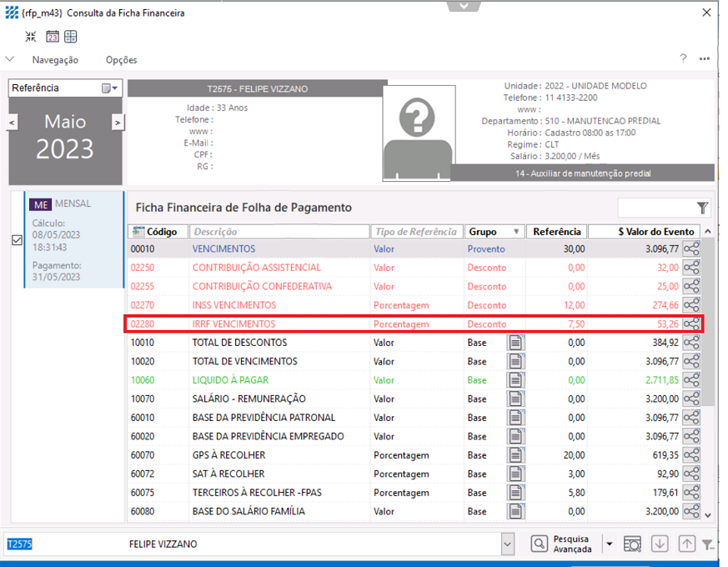Click share icon on TOTAL DE DESCONTOS row
Image resolution: width=728 pixels, height=567 pixels.
[x=691, y=343]
